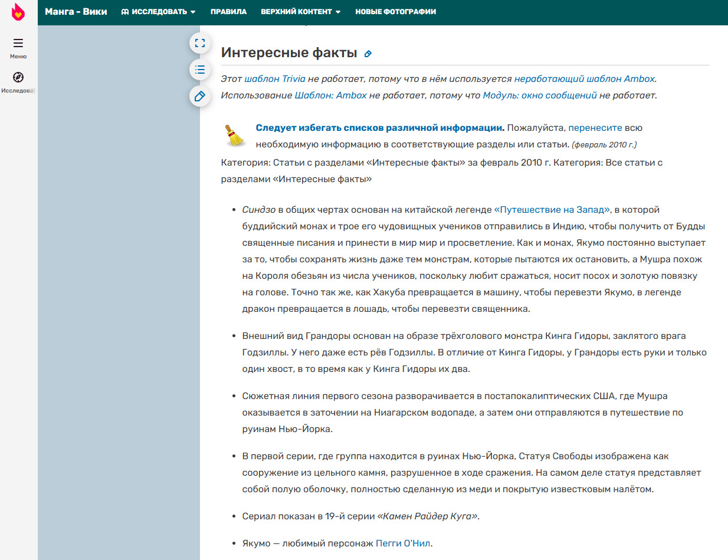Click the Манга - Вики site title
728x560 pixels.
coord(76,12)
